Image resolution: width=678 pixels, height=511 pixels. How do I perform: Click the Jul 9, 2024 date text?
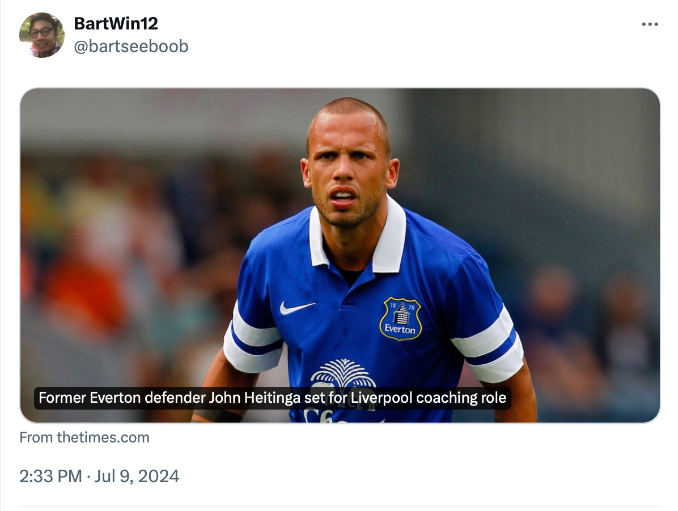coord(137,476)
